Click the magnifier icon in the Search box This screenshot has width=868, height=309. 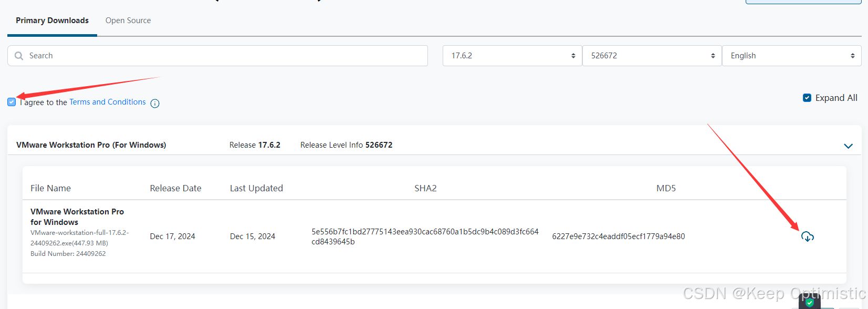[x=19, y=56]
